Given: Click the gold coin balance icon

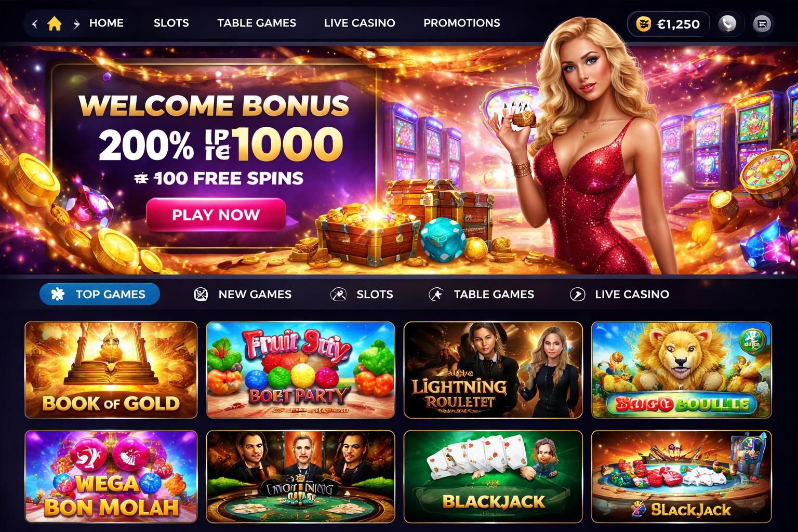Looking at the screenshot, I should point(644,23).
